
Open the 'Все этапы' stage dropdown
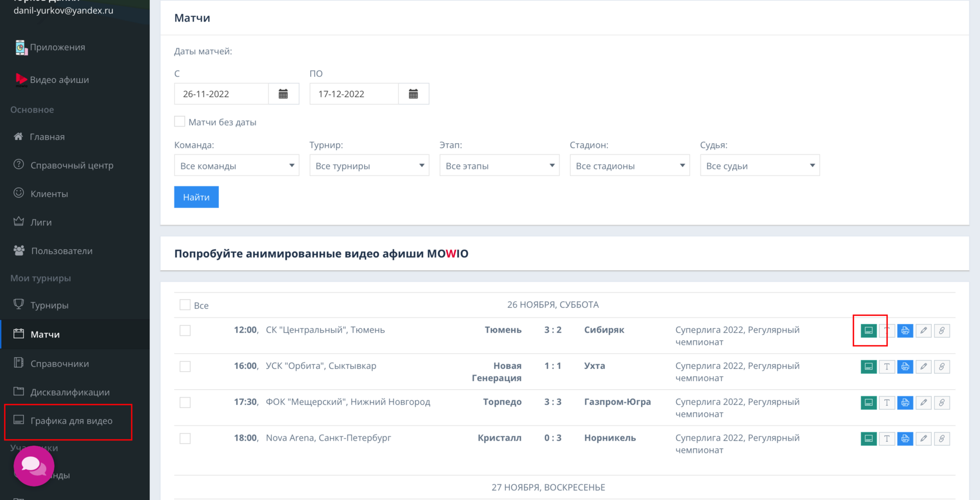coord(499,166)
